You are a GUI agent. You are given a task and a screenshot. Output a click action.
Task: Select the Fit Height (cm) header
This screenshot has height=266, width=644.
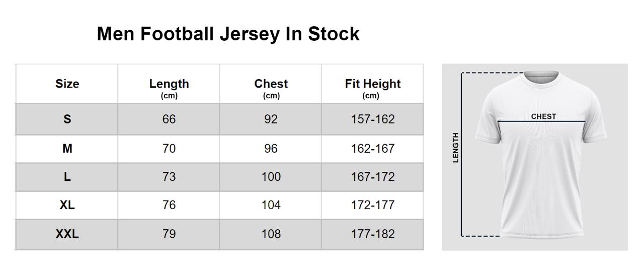tap(372, 87)
